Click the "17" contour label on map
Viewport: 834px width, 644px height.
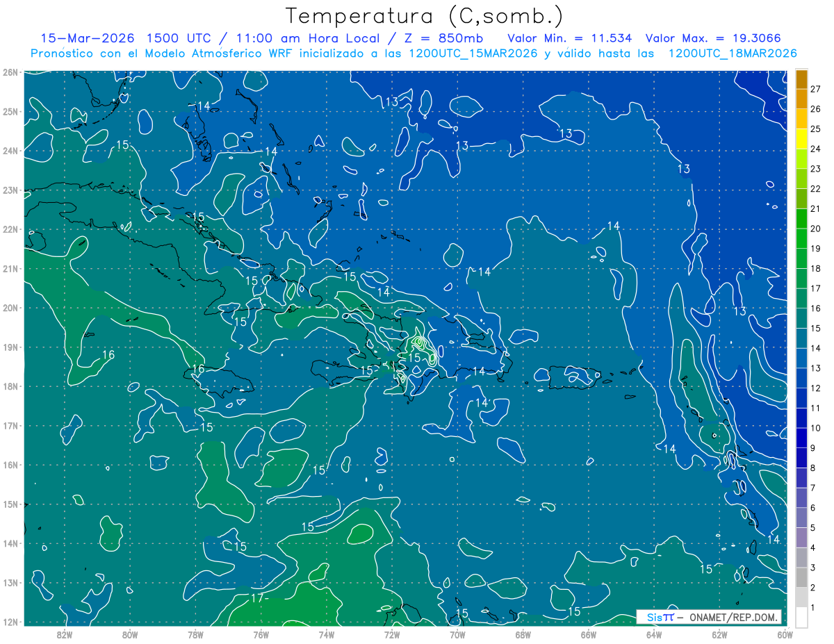[257, 597]
